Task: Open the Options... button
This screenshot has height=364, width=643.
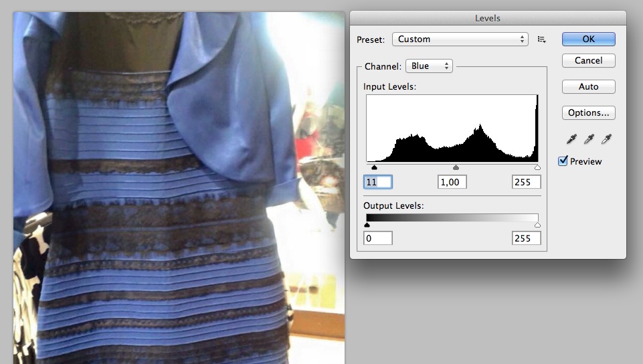Action: (x=588, y=112)
